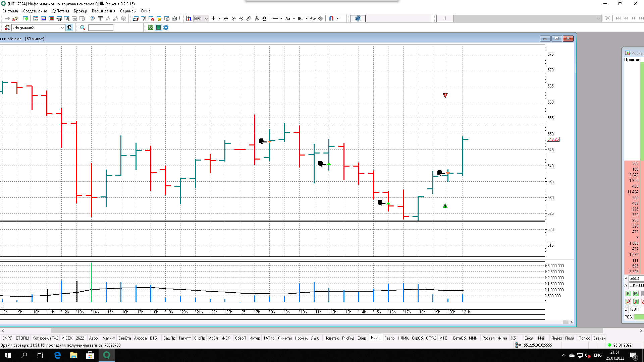Open Windows Start menu
The width and height of the screenshot is (644, 362).
pyautogui.click(x=8, y=355)
